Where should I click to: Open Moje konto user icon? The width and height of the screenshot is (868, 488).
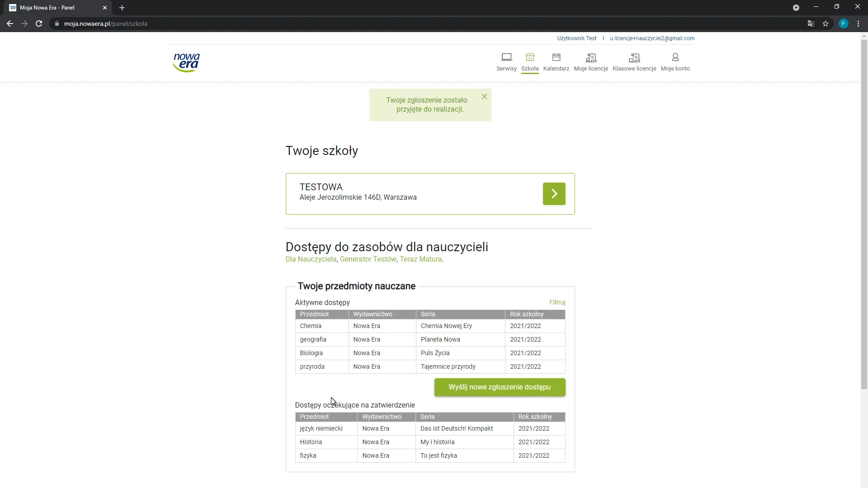675,57
